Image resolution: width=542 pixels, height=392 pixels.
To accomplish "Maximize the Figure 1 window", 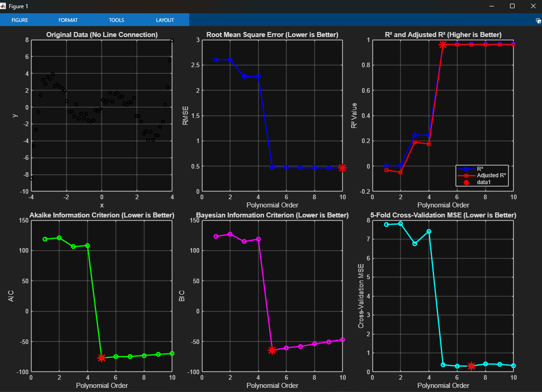I will coord(512,6).
